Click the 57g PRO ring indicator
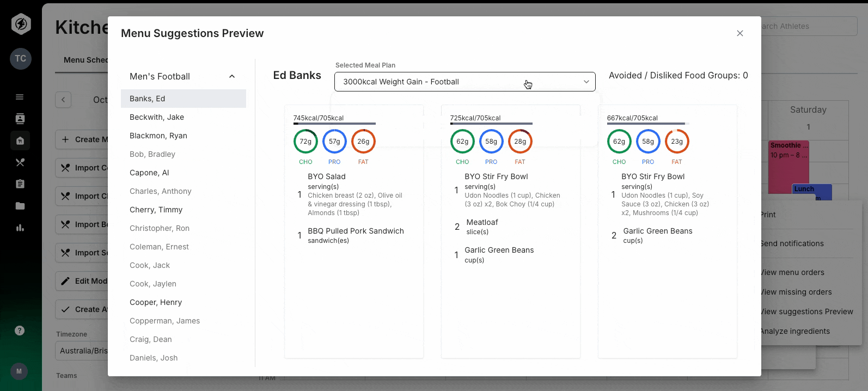Screen dimensions: 868x391 (x=334, y=142)
